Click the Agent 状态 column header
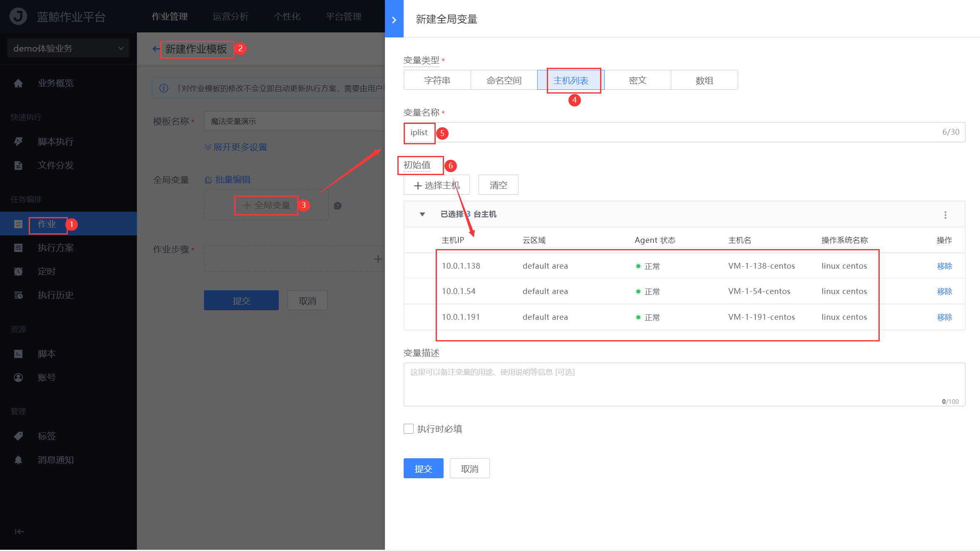 [x=655, y=240]
